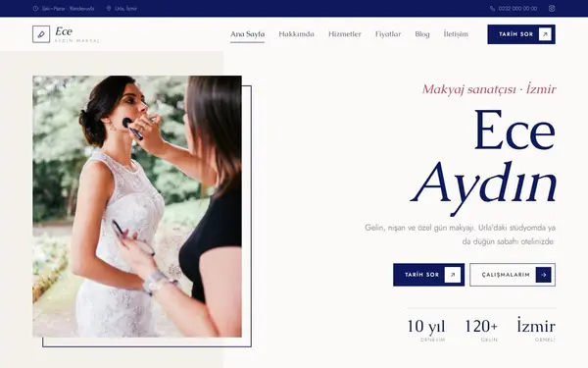This screenshot has width=588, height=368.
Task: Navigate to İletişim page
Action: pyautogui.click(x=456, y=34)
